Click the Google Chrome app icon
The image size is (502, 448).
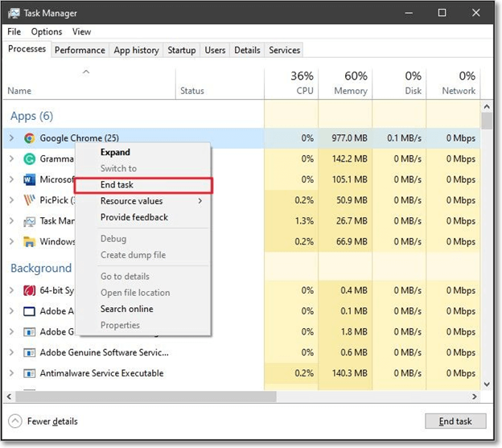point(30,138)
